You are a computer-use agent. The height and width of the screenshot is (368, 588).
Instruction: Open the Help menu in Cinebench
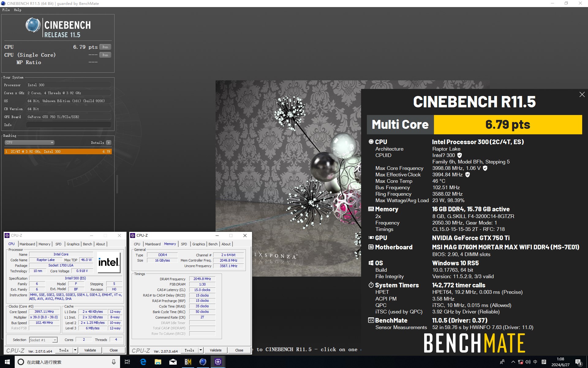pyautogui.click(x=17, y=10)
